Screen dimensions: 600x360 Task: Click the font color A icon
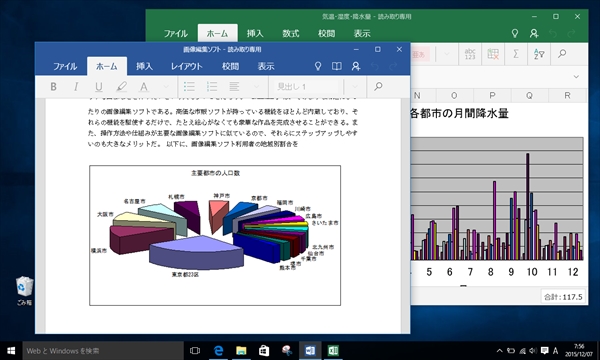point(144,87)
